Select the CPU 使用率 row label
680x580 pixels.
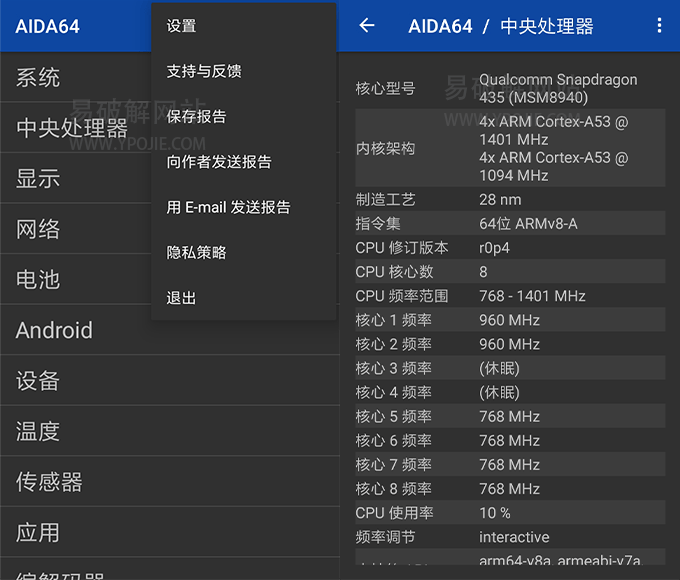[x=394, y=513]
